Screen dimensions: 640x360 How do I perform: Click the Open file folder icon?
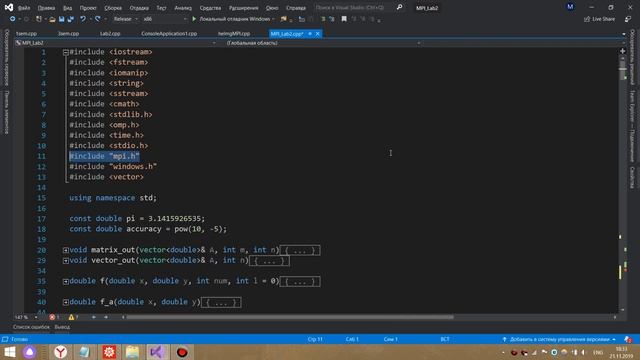click(x=52, y=19)
